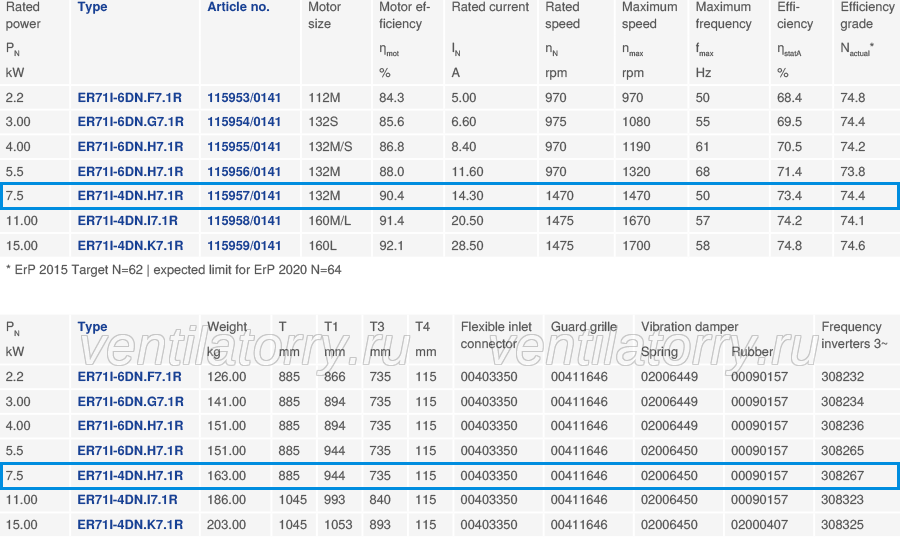Select T1 value '1053'
Viewport: 900px width, 539px height.
pyautogui.click(x=338, y=525)
